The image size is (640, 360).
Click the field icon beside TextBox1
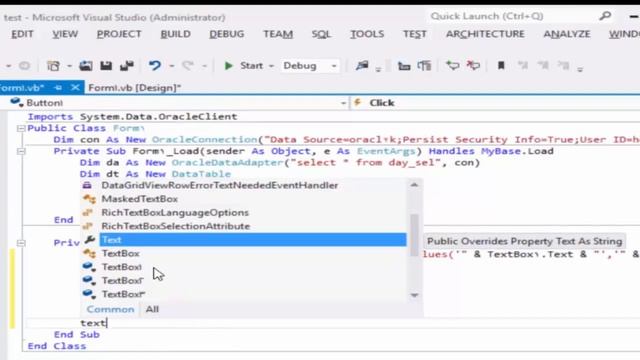point(89,267)
